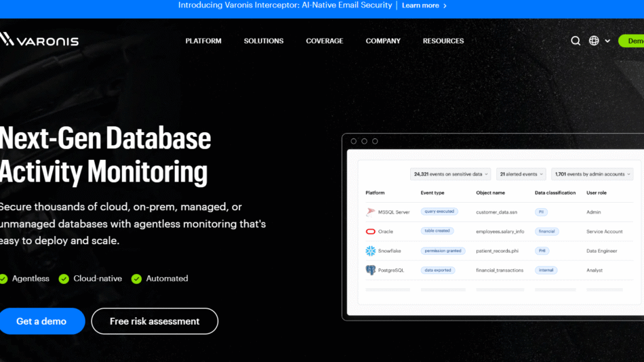Viewport: 644px width, 362px height.
Task: Open the Platform menu
Action: [203, 41]
